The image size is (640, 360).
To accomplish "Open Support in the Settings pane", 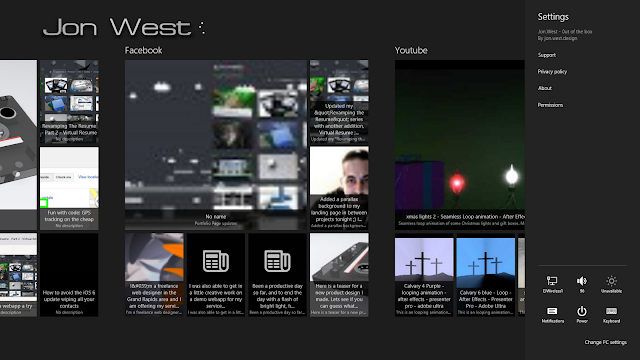I will click(x=547, y=55).
